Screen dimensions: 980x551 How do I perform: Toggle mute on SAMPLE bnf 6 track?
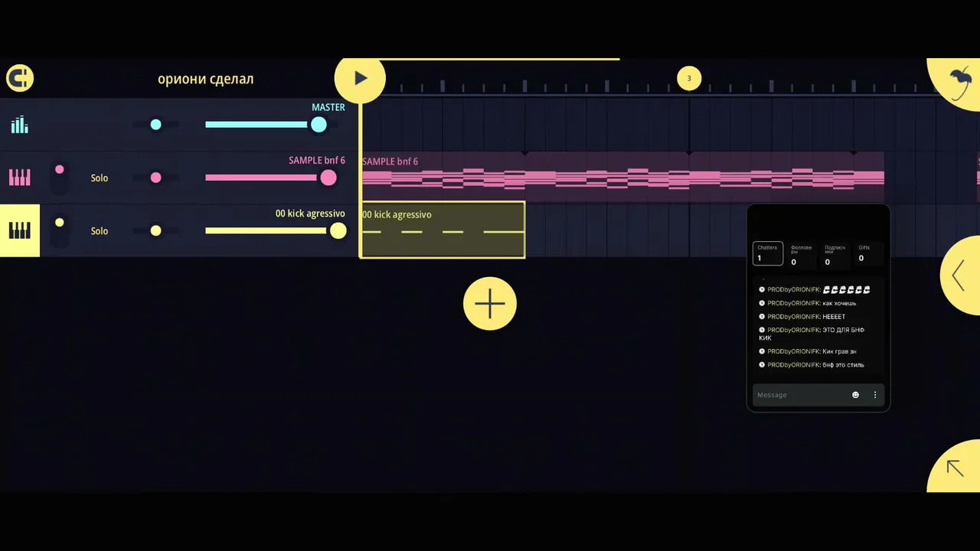pyautogui.click(x=60, y=178)
